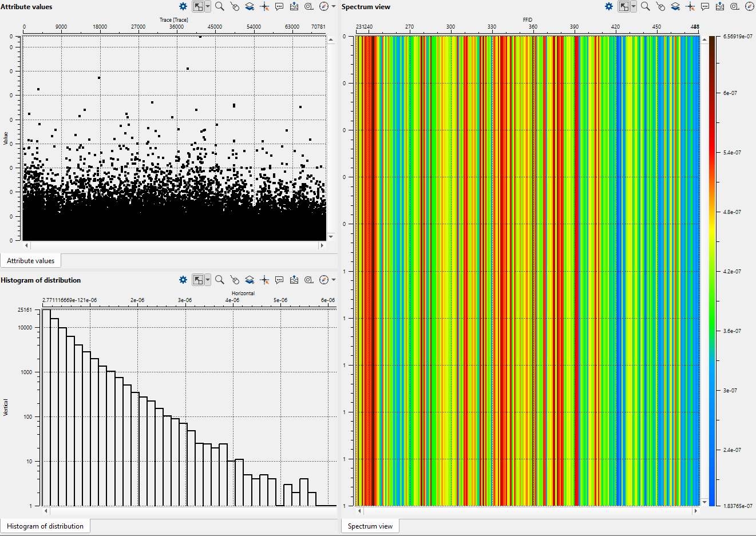
Task: Activate crosshair cursor tool in Spectrum view toolbar
Action: 690,6
